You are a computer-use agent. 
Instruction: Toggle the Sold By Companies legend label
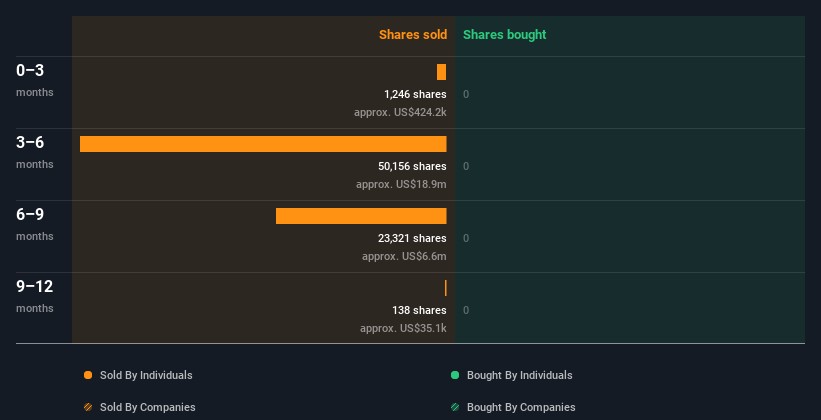click(x=147, y=407)
